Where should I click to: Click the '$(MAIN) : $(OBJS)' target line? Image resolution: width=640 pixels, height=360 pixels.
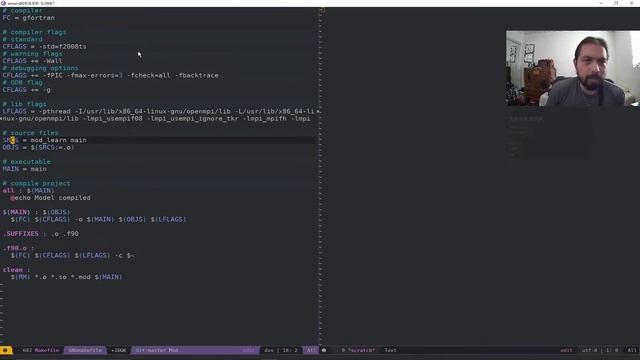36,212
